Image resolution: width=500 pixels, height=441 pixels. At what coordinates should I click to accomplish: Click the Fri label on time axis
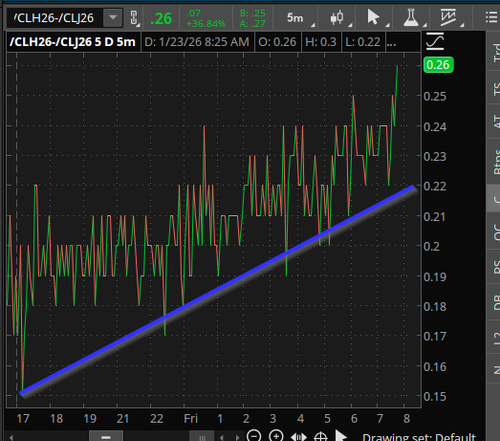(x=191, y=418)
